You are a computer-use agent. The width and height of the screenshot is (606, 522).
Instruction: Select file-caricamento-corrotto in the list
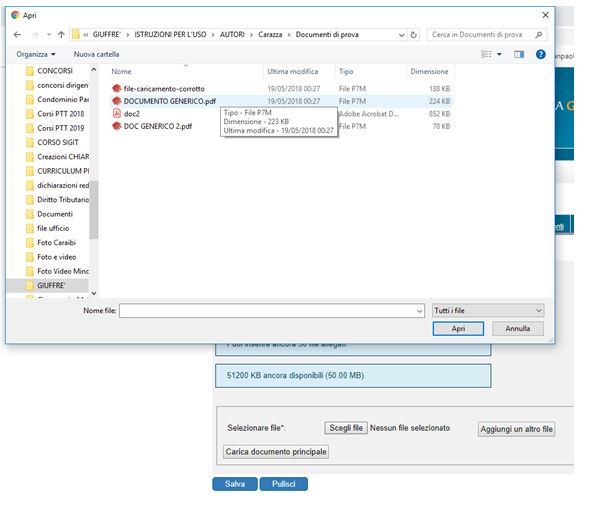coord(163,88)
